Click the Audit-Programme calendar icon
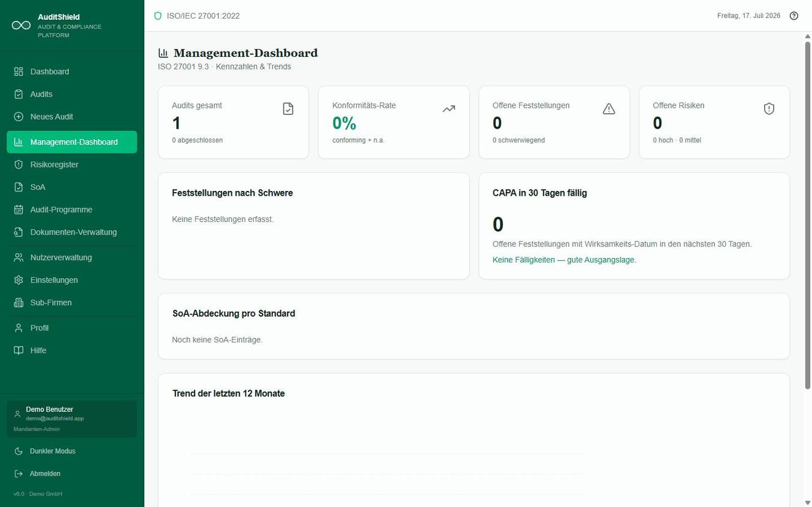Image resolution: width=812 pixels, height=507 pixels. pyautogui.click(x=19, y=210)
